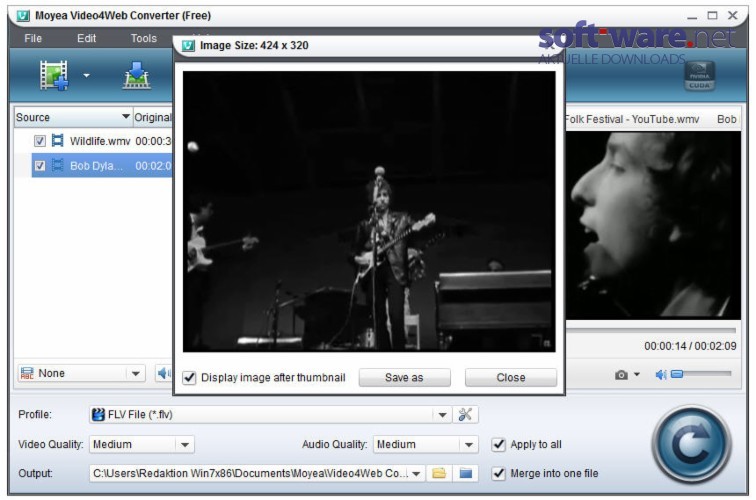The image size is (756, 500).
Task: Click the Bob Dyla... film icon
Action: coord(57,165)
